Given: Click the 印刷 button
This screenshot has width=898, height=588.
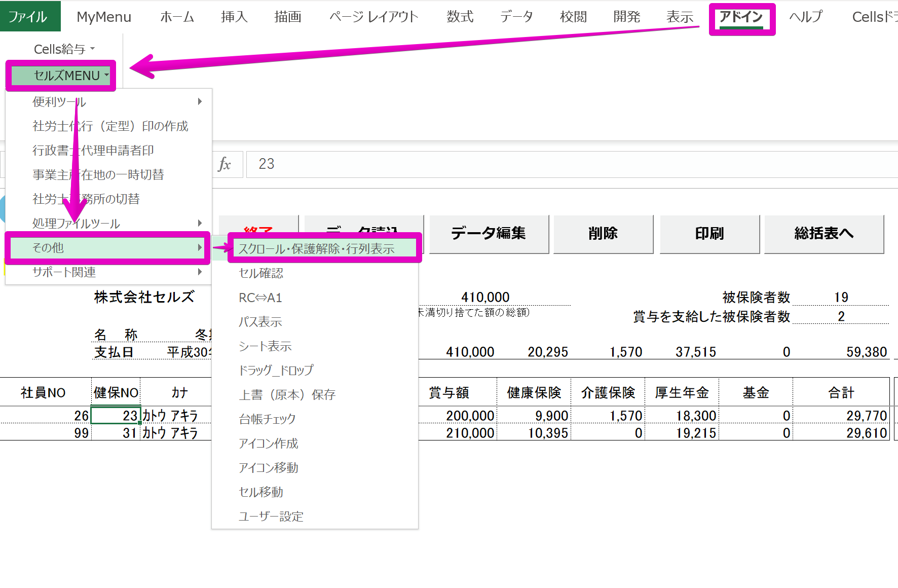Looking at the screenshot, I should pyautogui.click(x=709, y=234).
